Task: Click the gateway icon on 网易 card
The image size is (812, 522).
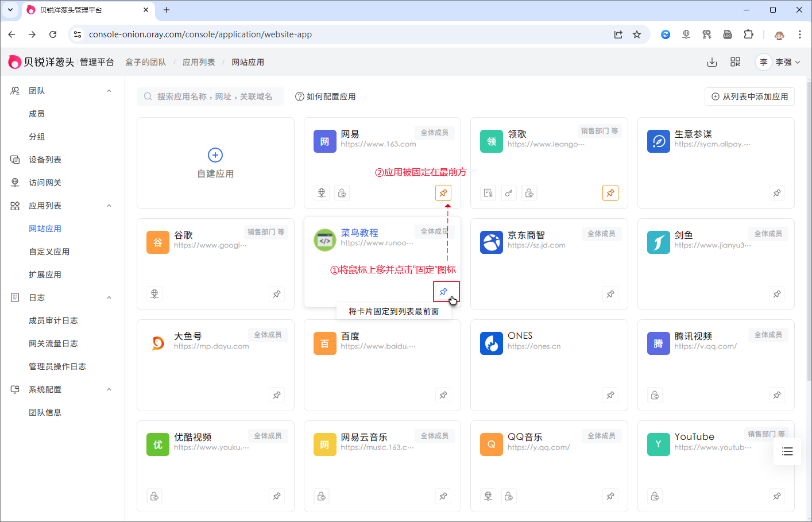Action: (x=322, y=193)
